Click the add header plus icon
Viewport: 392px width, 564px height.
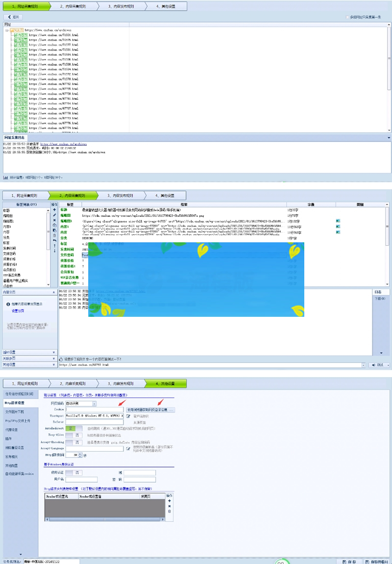point(170,501)
